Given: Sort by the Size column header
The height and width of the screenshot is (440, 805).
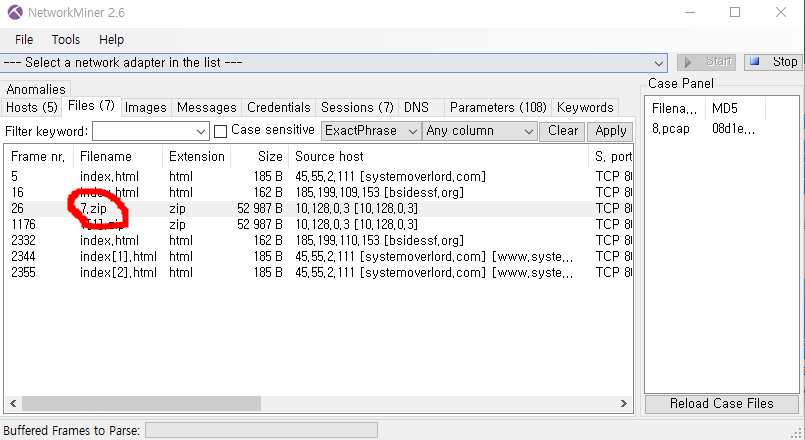Looking at the screenshot, I should click(x=260, y=157).
